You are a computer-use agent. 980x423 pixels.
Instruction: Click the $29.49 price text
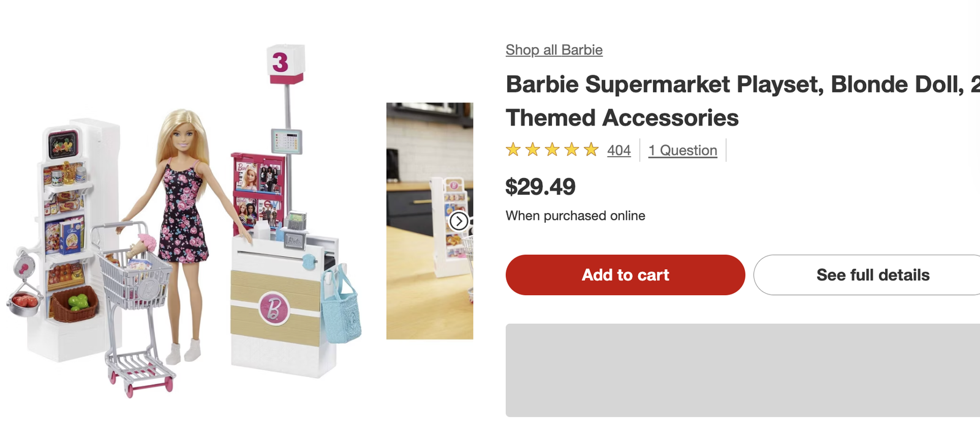[x=540, y=187]
